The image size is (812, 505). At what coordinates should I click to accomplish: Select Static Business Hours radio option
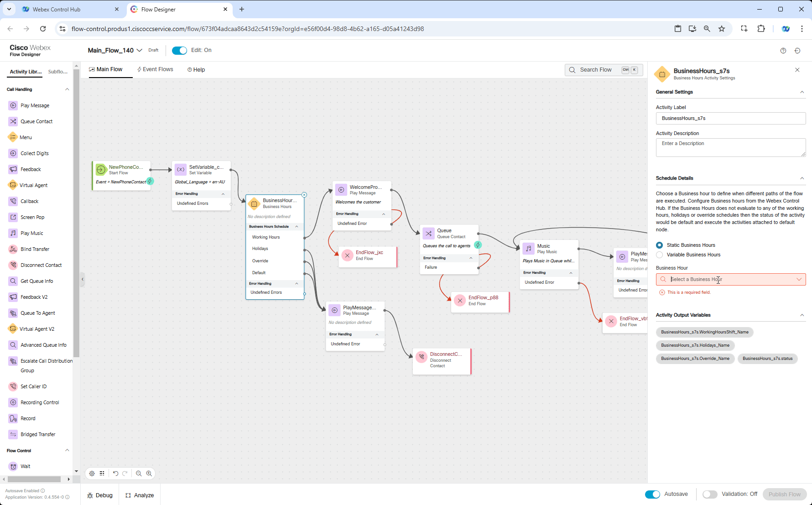(659, 245)
